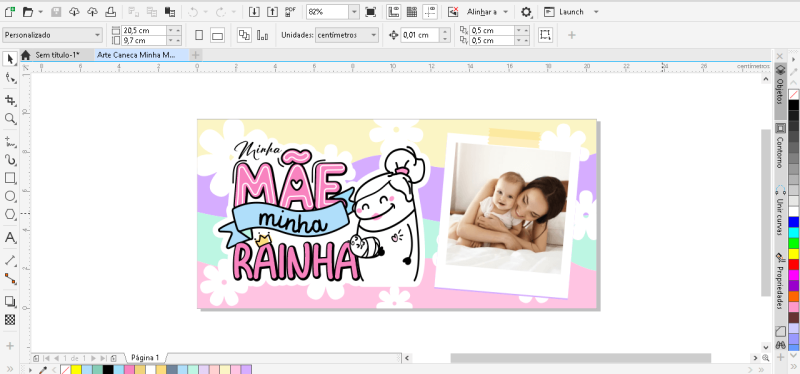Open a file with the folder icon
Screen dimensions: 800x374
pos(28,12)
